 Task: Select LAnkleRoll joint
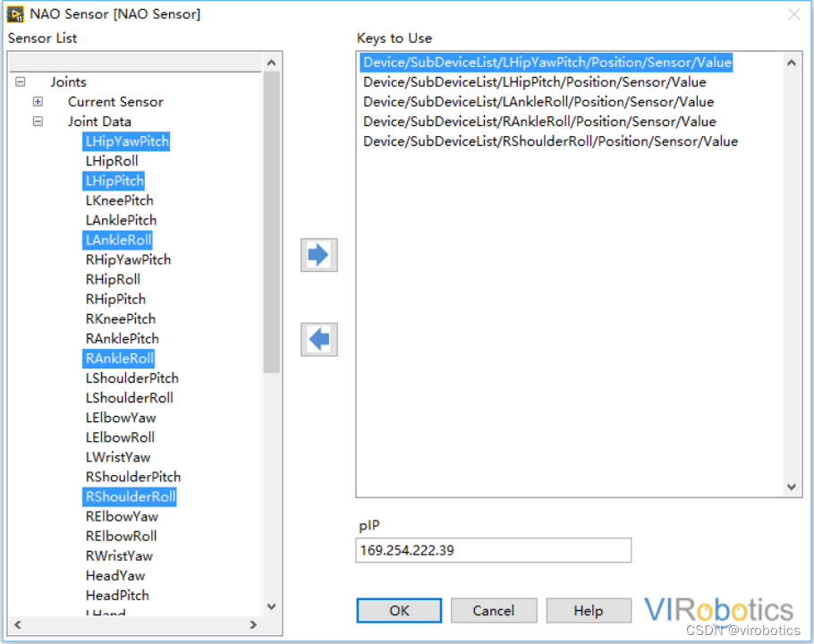click(x=118, y=240)
